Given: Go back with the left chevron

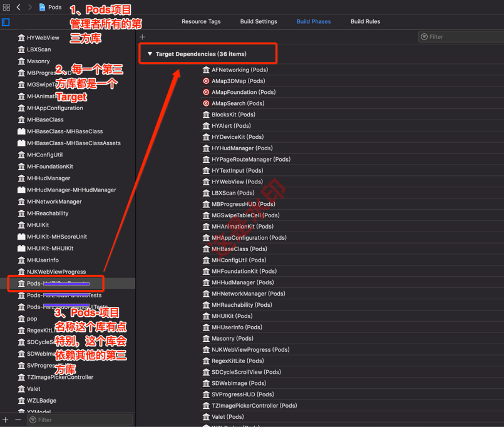Looking at the screenshot, I should pos(18,7).
